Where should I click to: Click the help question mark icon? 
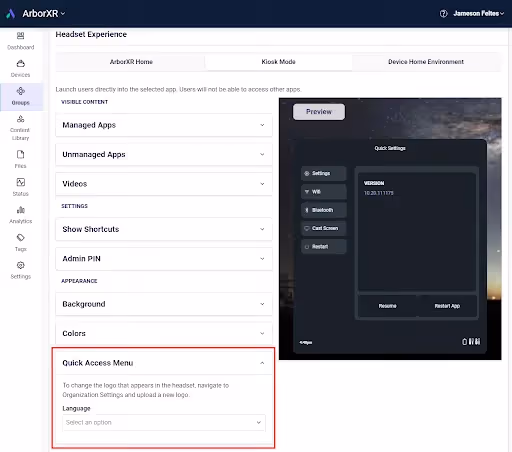pyautogui.click(x=443, y=14)
